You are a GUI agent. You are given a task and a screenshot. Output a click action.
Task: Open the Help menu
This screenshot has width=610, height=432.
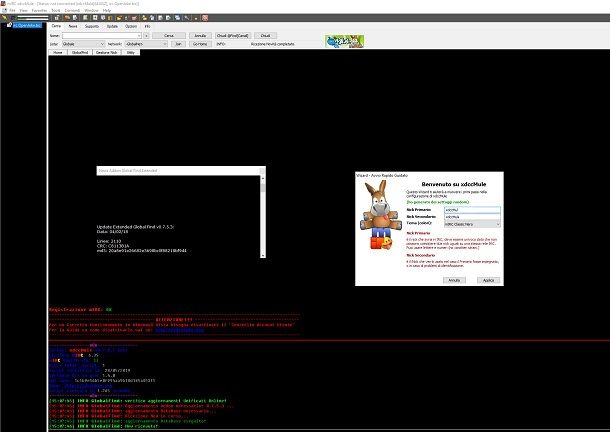(x=107, y=11)
